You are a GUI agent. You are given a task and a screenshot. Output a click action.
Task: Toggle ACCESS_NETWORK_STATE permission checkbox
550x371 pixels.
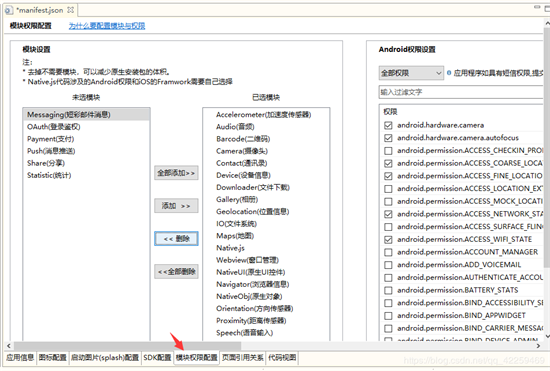coord(388,214)
